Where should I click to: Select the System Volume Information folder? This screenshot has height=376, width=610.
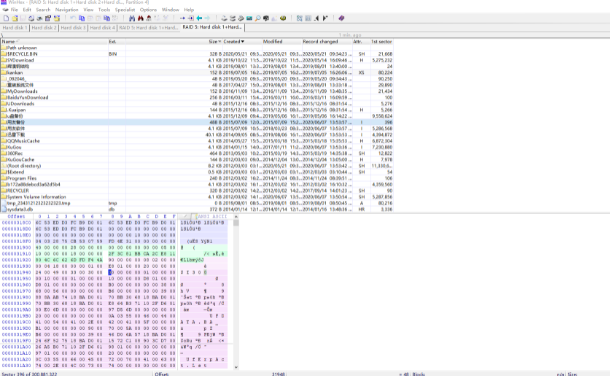[196, 197]
